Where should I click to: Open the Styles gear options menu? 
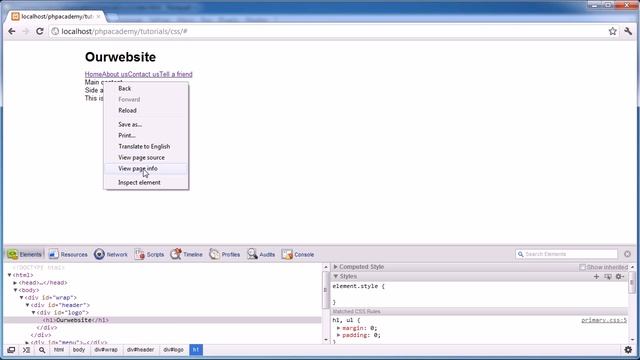click(620, 276)
